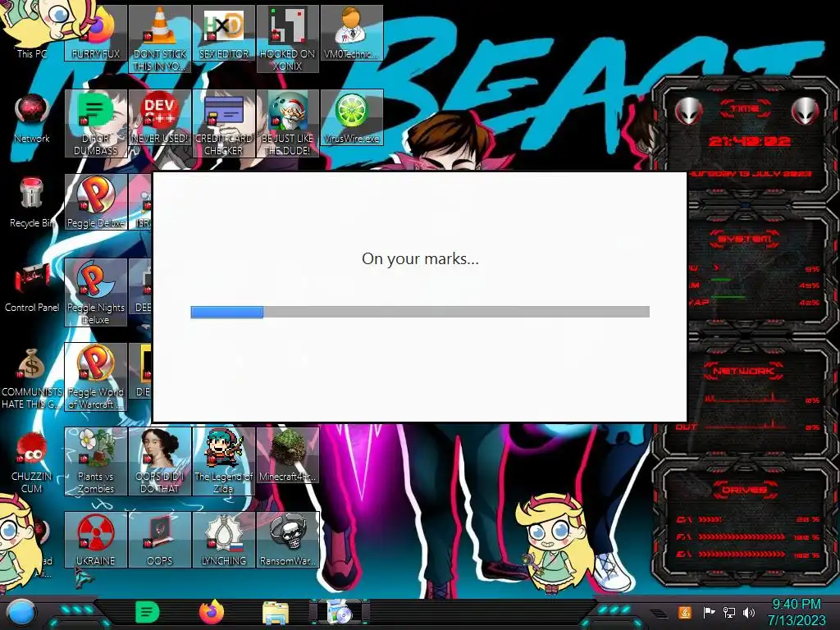Open the Recycle Bin icon
The width and height of the screenshot is (840, 630).
coord(32,202)
